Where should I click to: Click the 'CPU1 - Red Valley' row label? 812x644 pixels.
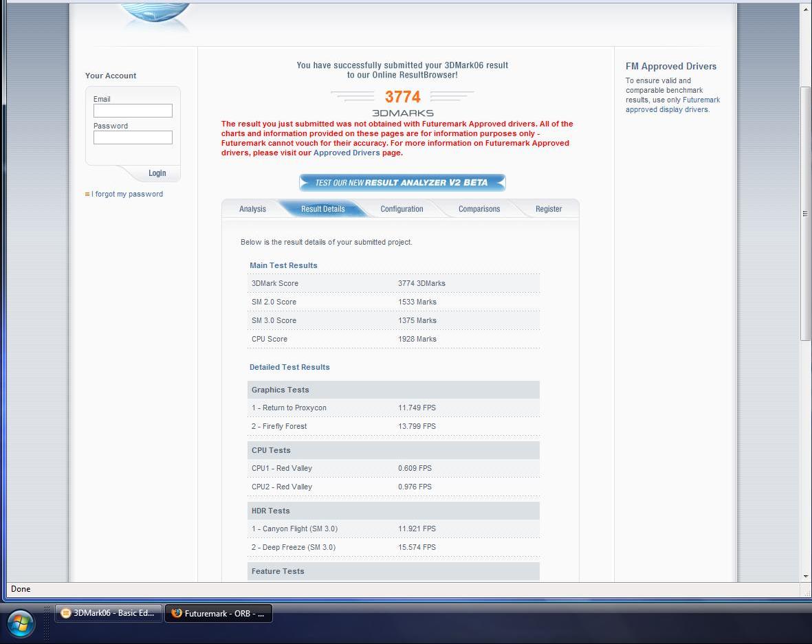coord(282,469)
